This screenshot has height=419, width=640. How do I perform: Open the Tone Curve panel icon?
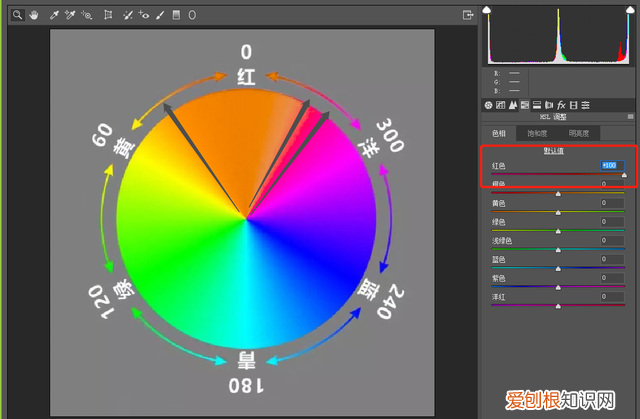click(499, 104)
